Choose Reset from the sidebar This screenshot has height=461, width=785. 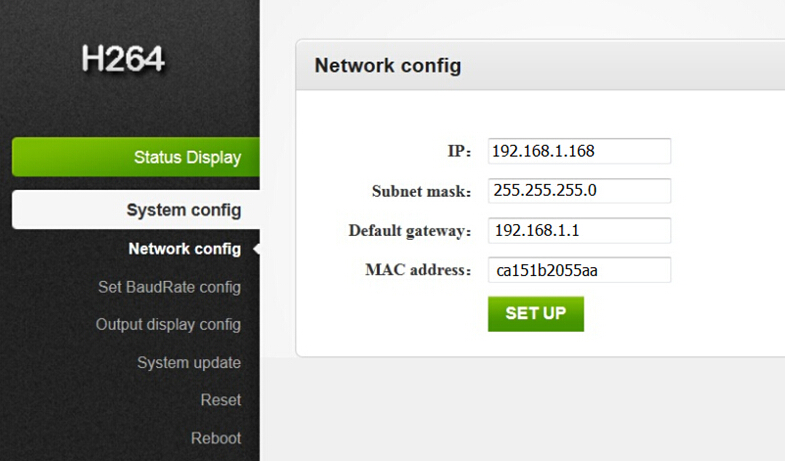tap(221, 400)
